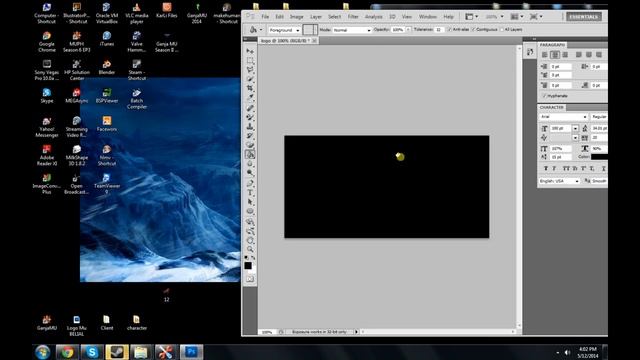Set paragraph to right align text
This screenshot has height=360, width=640.
pyautogui.click(x=565, y=55)
